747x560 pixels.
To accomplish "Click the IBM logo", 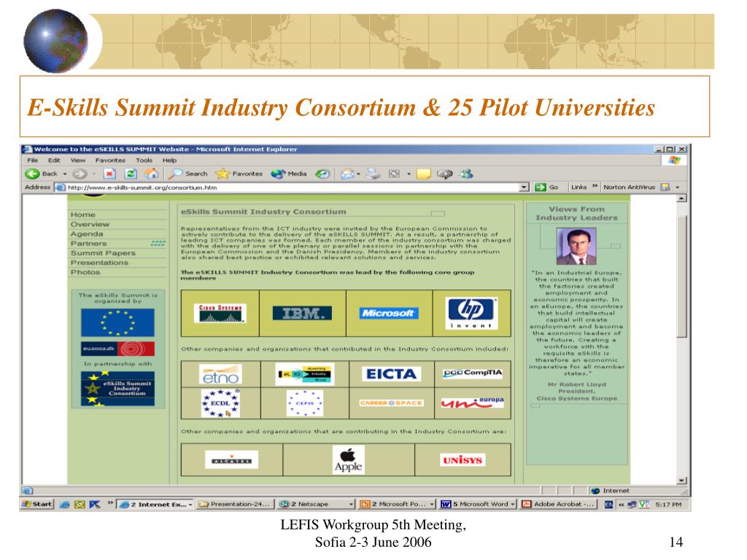I will (302, 314).
